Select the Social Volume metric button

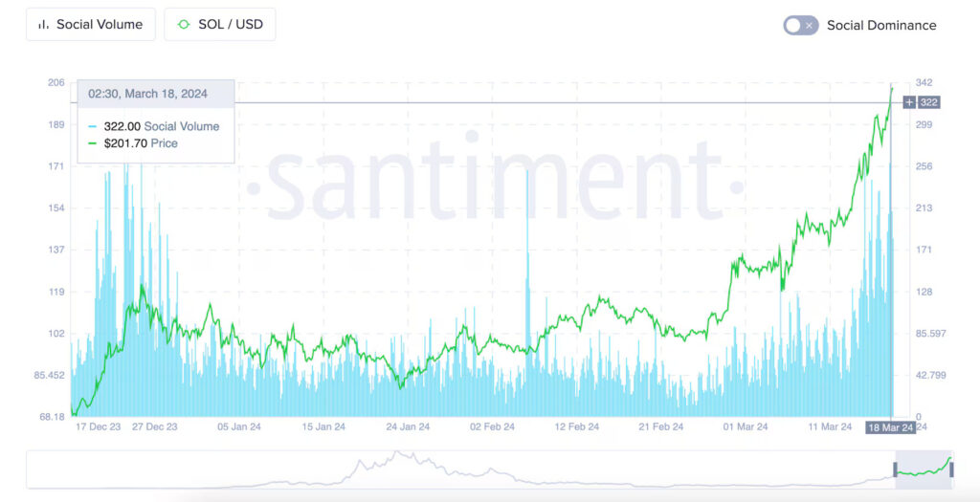point(90,25)
